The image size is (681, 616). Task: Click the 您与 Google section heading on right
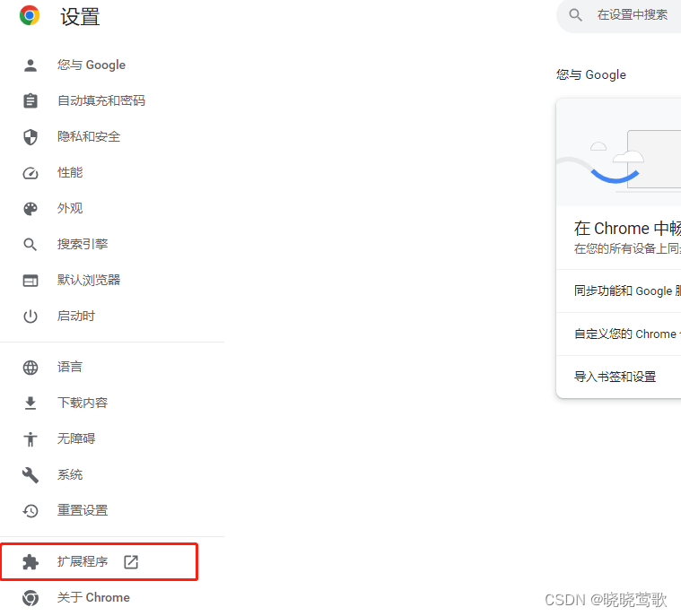(x=591, y=74)
